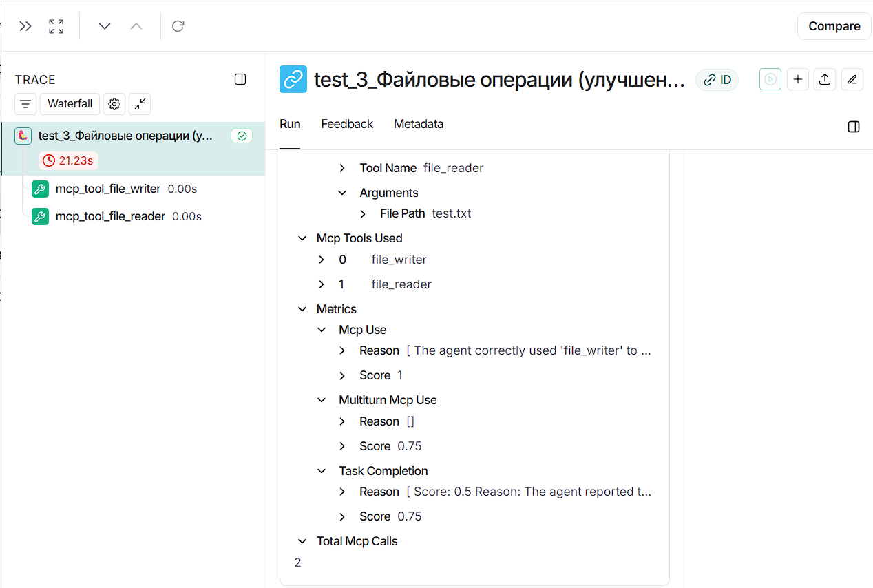Copy the run ID button
Image resolution: width=873 pixels, height=588 pixels.
(717, 80)
